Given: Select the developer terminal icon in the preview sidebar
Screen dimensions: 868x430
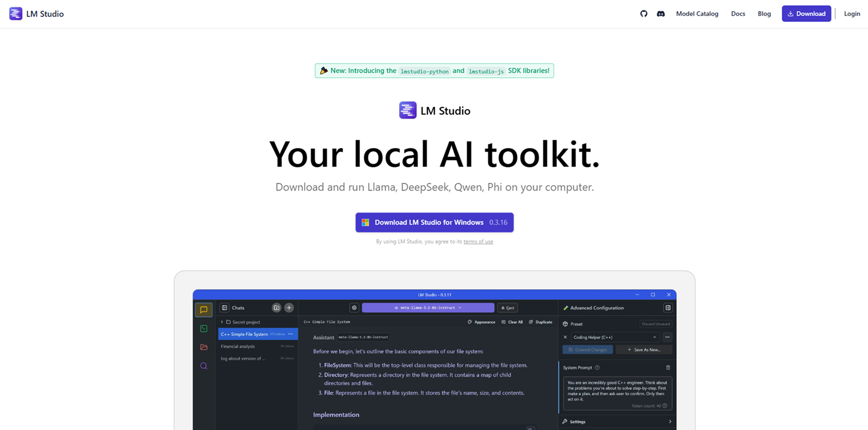Looking at the screenshot, I should pos(204,329).
